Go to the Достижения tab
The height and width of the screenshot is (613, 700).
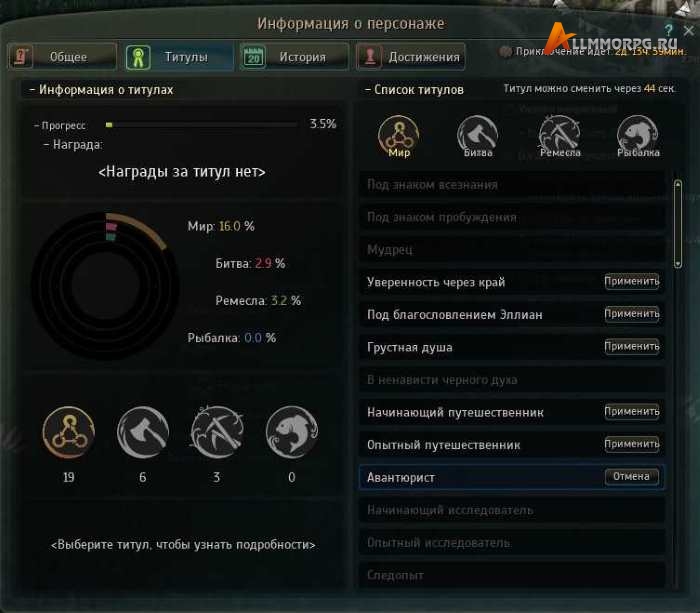click(x=411, y=57)
